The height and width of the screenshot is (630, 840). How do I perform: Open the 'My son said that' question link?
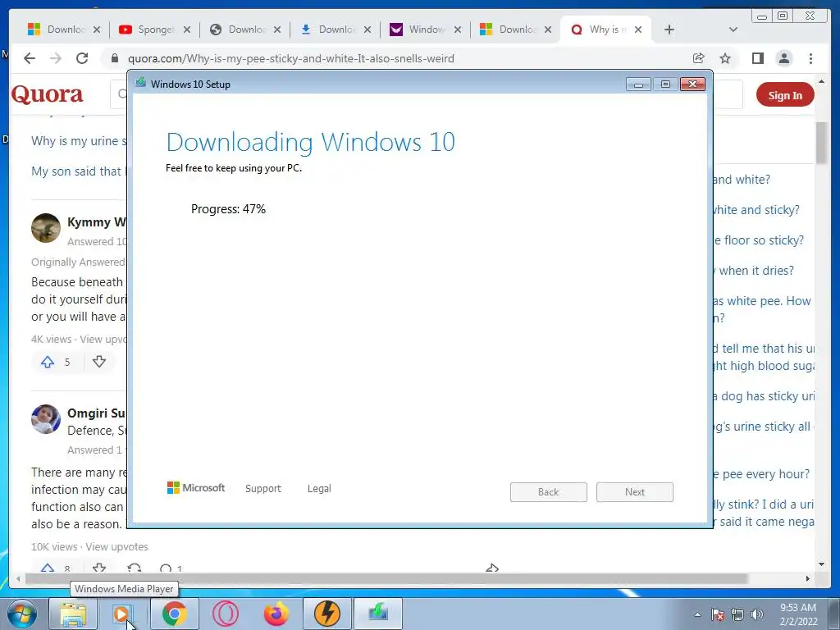[78, 171]
